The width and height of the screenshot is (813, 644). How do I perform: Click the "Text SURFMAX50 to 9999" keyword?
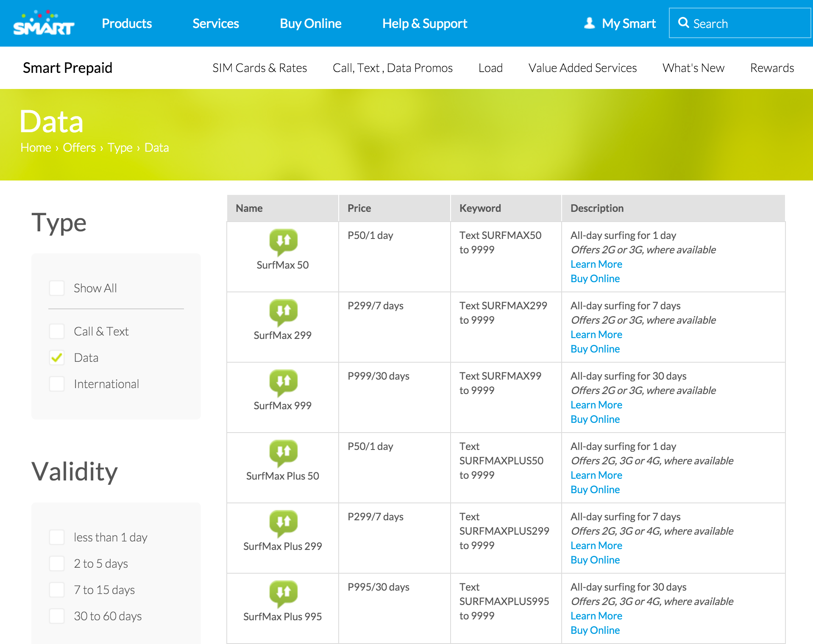click(x=501, y=242)
